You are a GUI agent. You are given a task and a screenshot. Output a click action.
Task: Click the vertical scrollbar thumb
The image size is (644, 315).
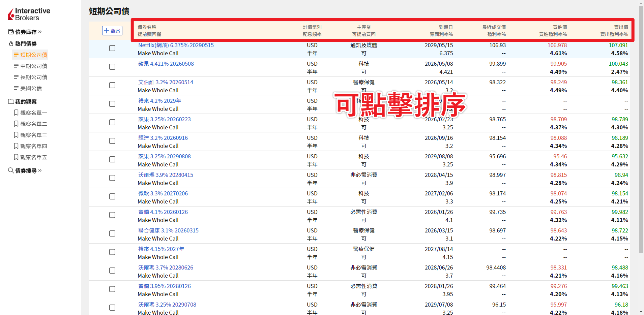coord(641,130)
